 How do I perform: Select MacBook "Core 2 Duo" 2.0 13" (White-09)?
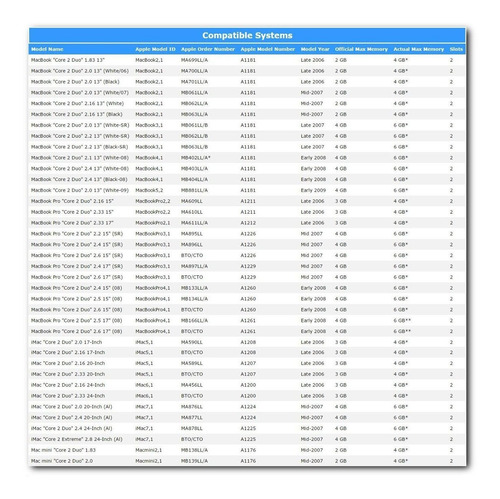click(80, 190)
